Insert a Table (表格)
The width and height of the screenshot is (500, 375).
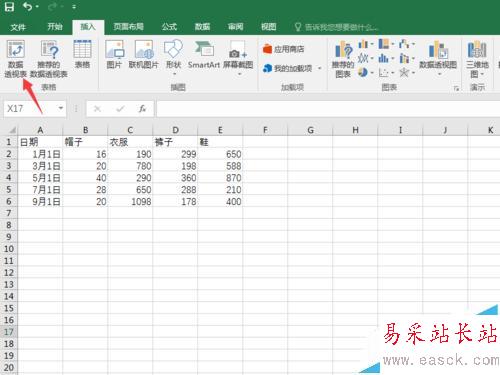(x=82, y=54)
